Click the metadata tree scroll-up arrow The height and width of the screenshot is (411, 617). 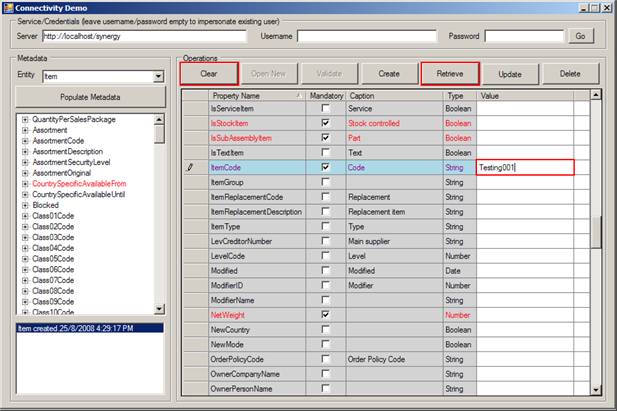(x=159, y=120)
